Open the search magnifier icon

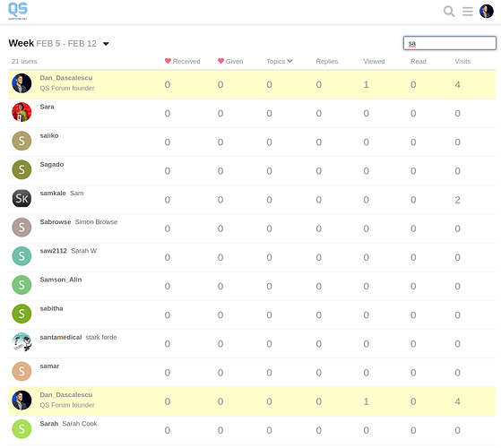[x=449, y=12]
